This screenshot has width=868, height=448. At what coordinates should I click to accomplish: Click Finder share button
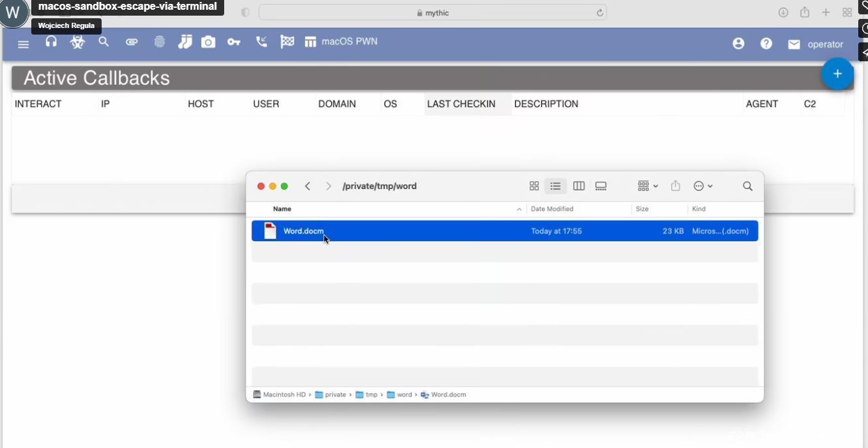(x=676, y=186)
